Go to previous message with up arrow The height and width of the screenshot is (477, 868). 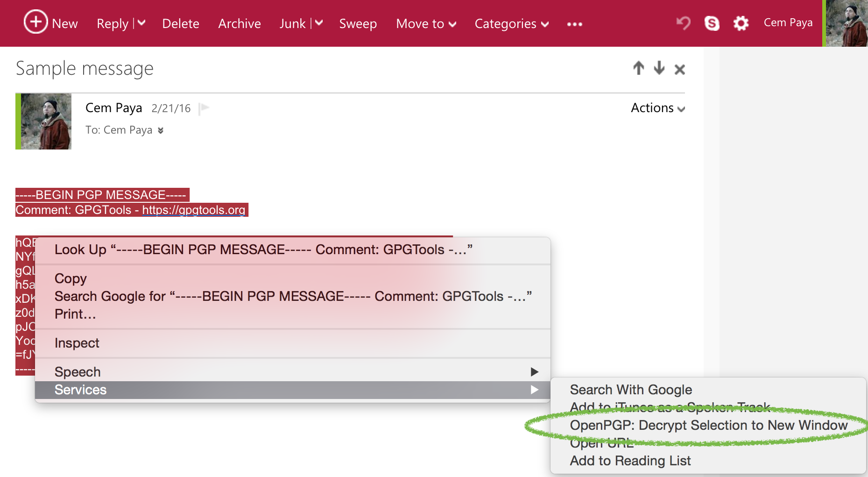[638, 68]
